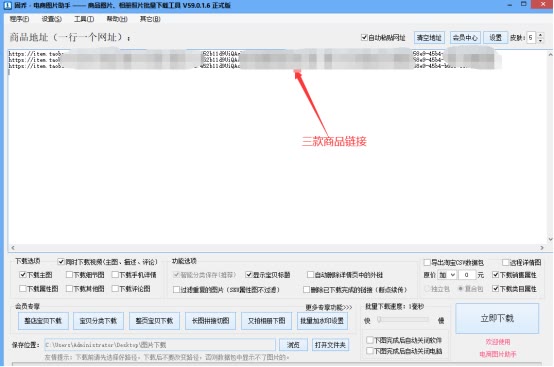Viewport: 554px width, 367px height.
Task: Click the 又拍相册下图 button
Action: (x=266, y=321)
